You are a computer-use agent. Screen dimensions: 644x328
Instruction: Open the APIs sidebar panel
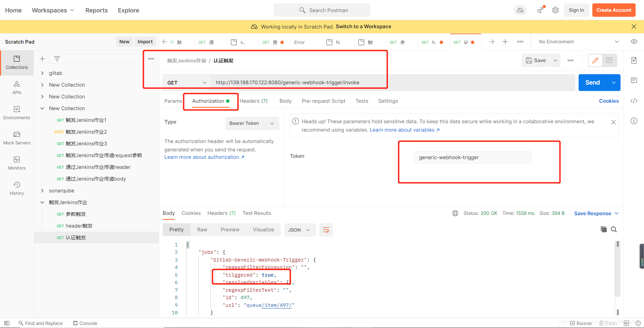click(17, 88)
